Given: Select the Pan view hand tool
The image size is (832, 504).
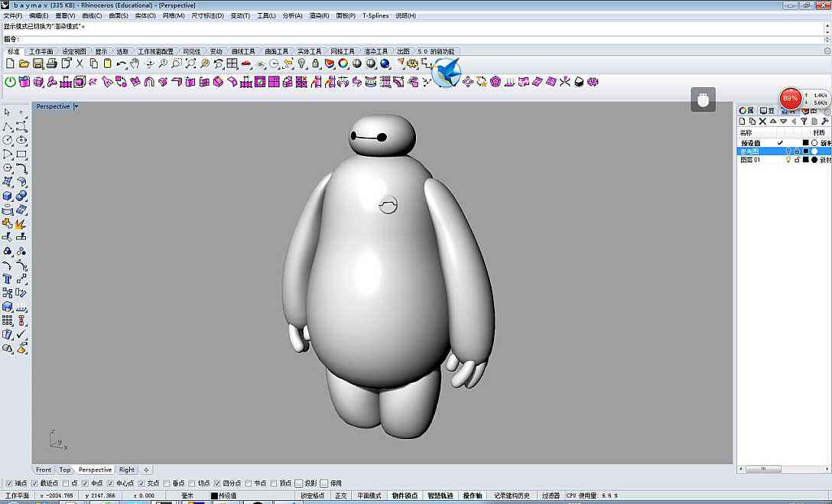Looking at the screenshot, I should click(x=135, y=63).
